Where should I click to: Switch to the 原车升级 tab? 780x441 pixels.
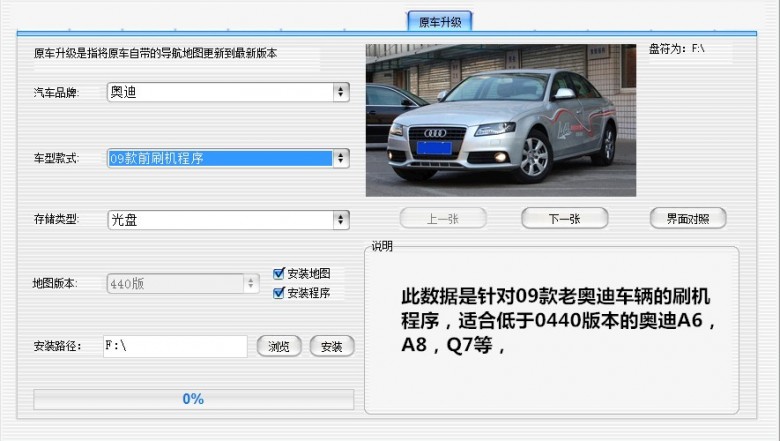(x=440, y=22)
